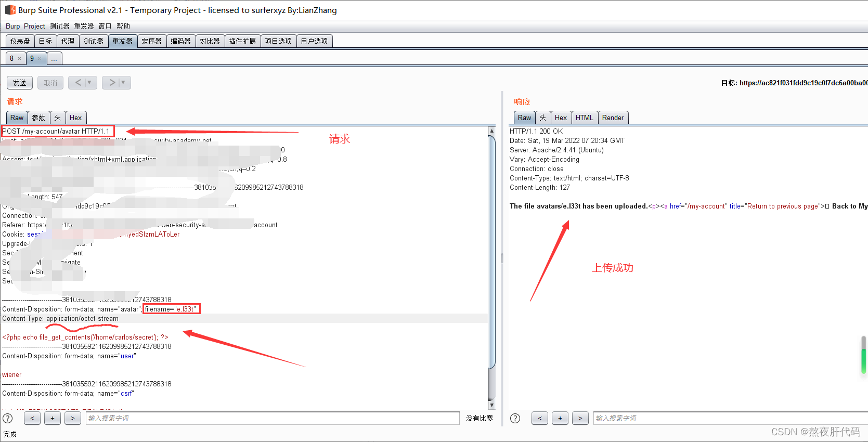Click the request pane scrollbar thumb
The width and height of the screenshot is (868, 442).
pos(492,251)
